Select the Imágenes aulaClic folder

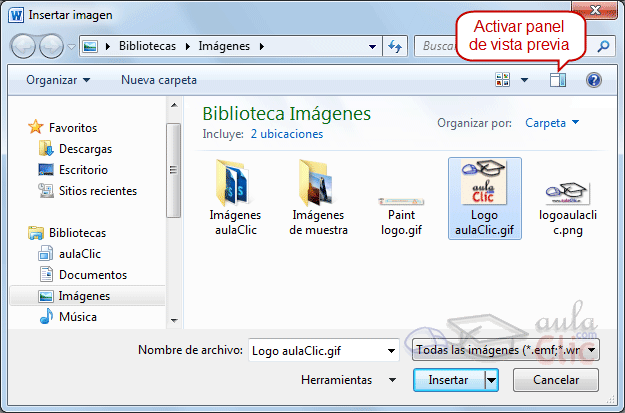pyautogui.click(x=235, y=196)
